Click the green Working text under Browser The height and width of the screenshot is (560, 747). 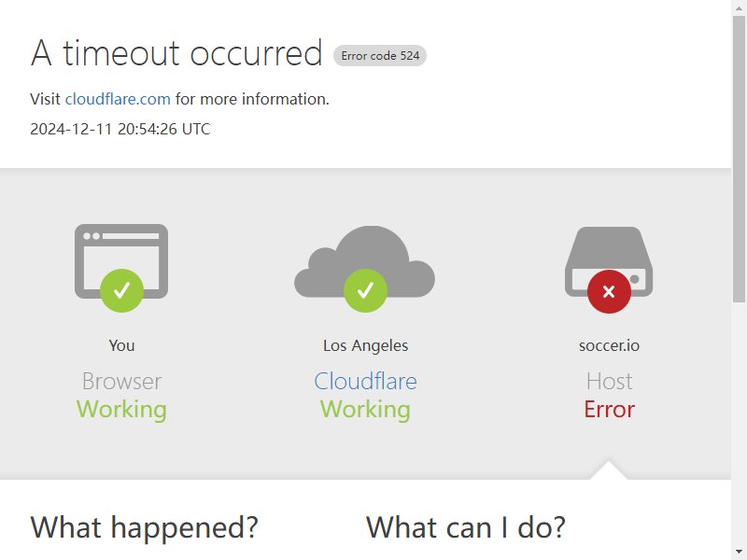pos(121,410)
